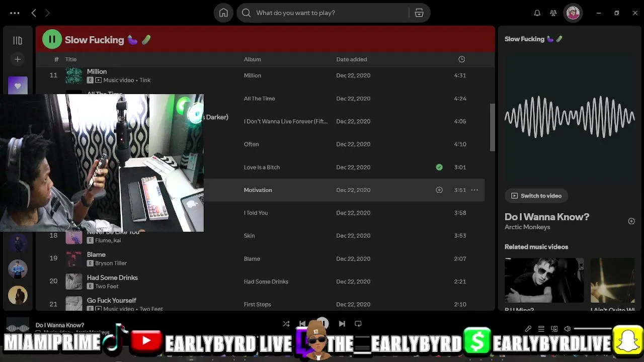The width and height of the screenshot is (644, 362).
Task: Open the First Steps album
Action: (x=258, y=304)
